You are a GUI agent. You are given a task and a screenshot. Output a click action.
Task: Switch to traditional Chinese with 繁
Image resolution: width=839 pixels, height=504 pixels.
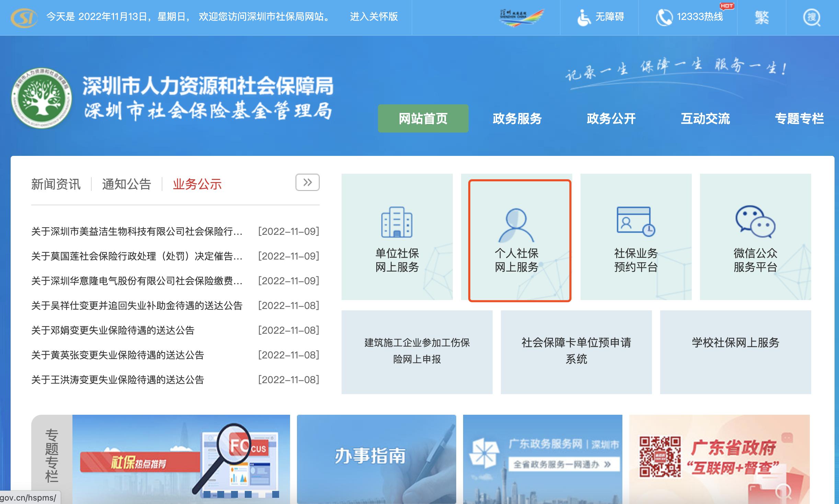pyautogui.click(x=763, y=17)
